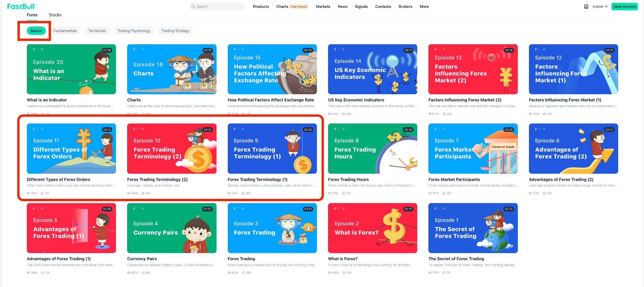Click the thumbs-up icon under What is Forex?
This screenshot has width=644, height=287.
[344, 273]
